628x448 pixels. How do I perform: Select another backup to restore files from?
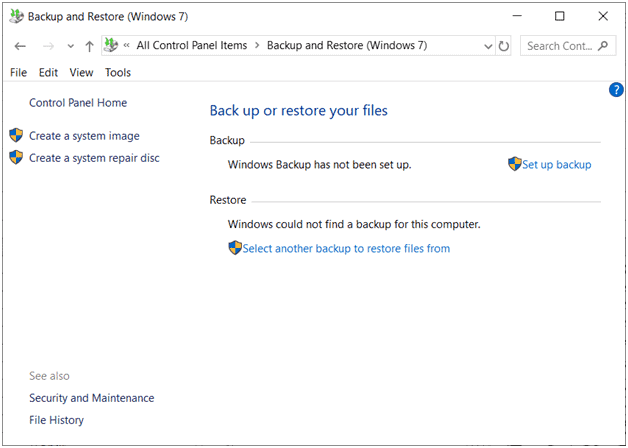346,248
